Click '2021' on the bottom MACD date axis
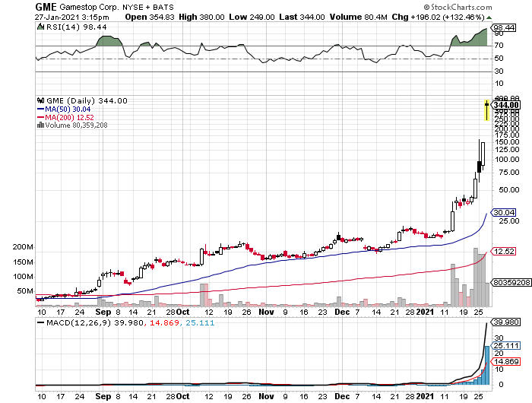This screenshot has height=403, width=532. click(x=425, y=396)
